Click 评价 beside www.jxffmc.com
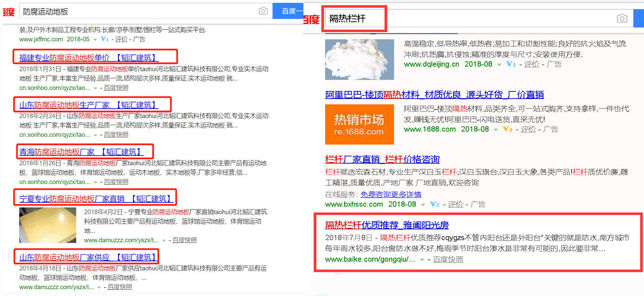 pyautogui.click(x=122, y=39)
